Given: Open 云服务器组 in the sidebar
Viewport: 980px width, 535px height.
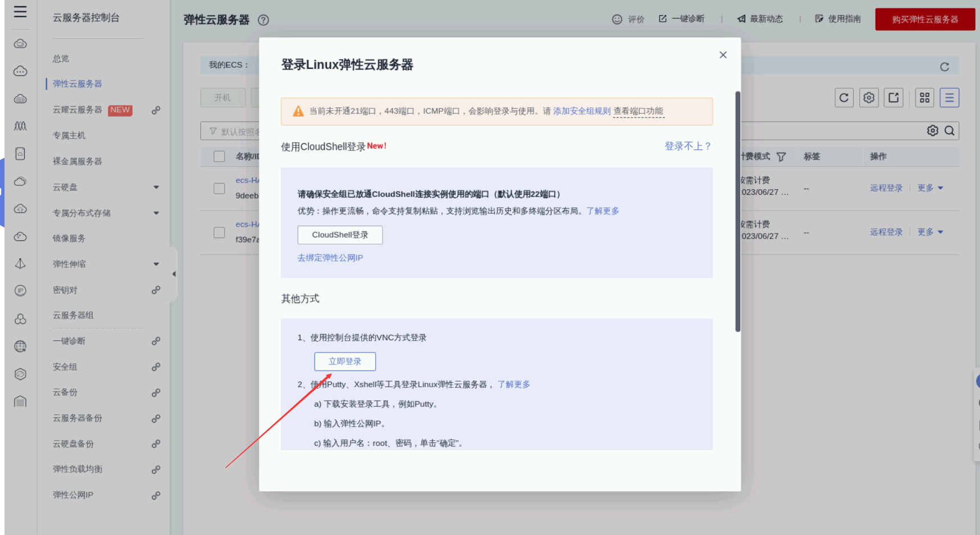Looking at the screenshot, I should tap(73, 315).
